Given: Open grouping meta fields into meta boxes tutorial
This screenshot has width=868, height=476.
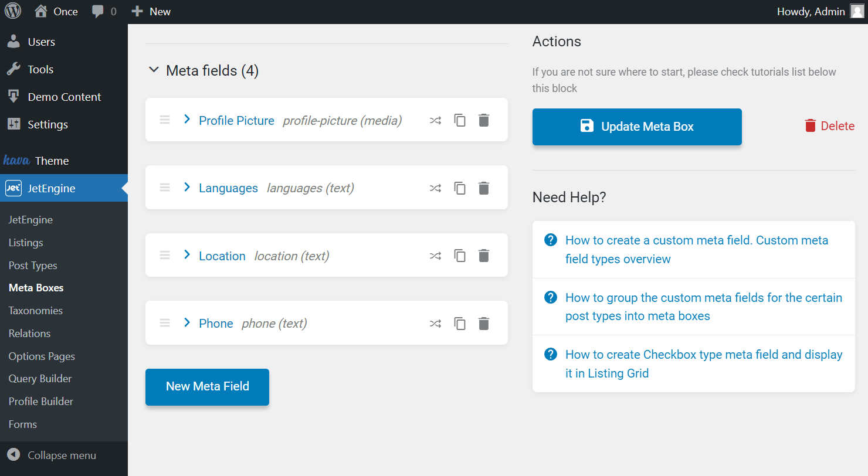Looking at the screenshot, I should 703,307.
